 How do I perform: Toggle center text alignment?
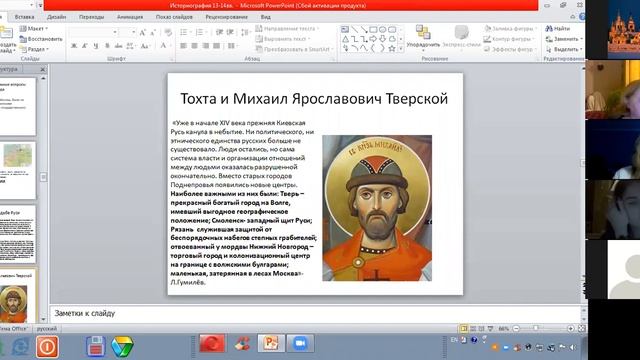tap(195, 46)
